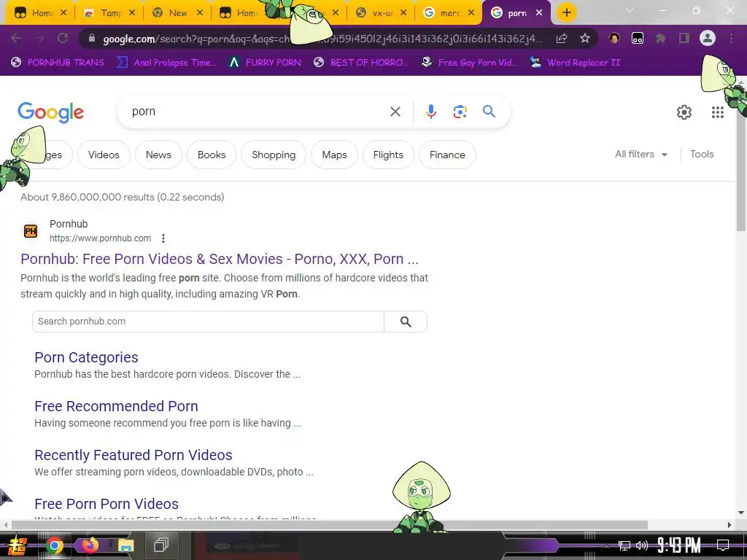The width and height of the screenshot is (747, 560).
Task: Click the lock site-info icon
Action: point(92,39)
